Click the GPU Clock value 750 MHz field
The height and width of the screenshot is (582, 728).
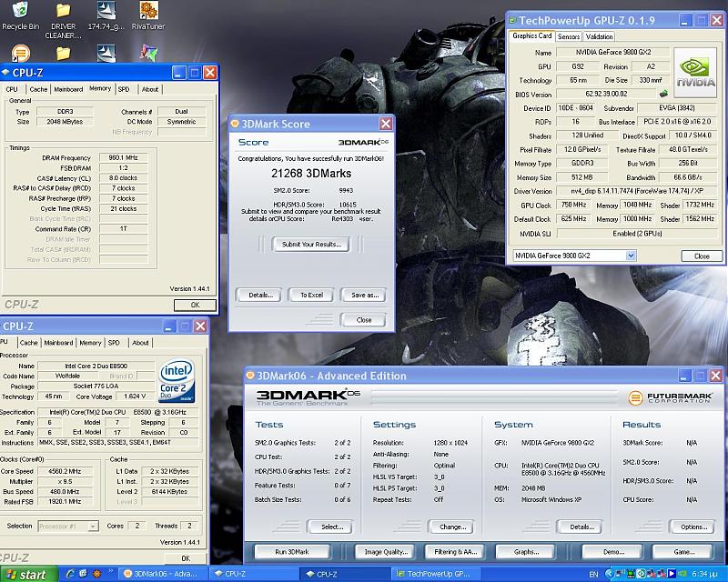pos(573,205)
